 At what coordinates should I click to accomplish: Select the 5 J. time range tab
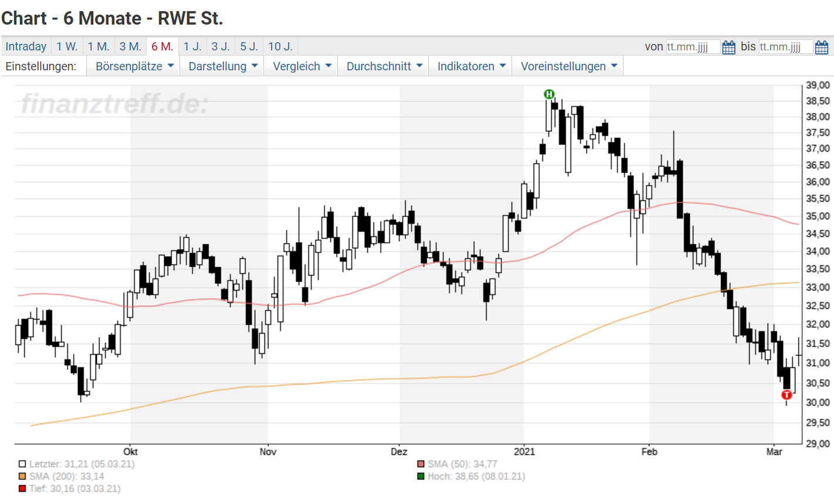click(x=249, y=46)
